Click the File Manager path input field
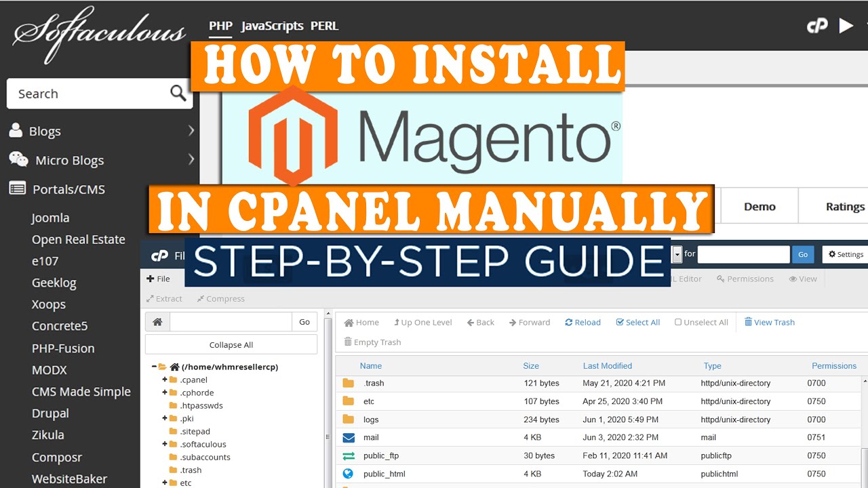Screen dimensions: 868x488 point(231,322)
